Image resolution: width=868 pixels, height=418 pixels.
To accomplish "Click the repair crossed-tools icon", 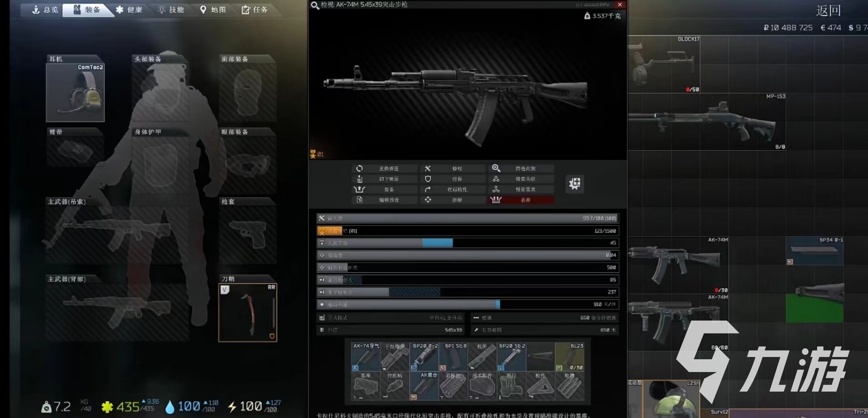I will tap(428, 168).
